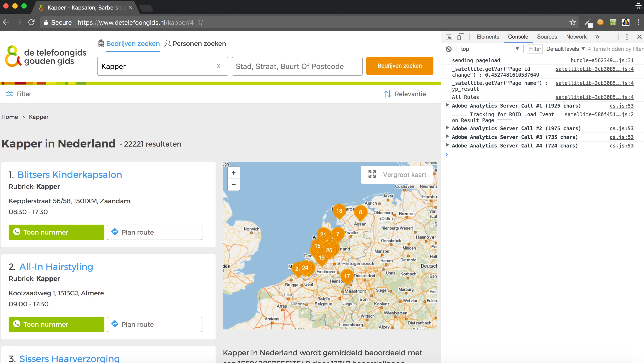Open the top context dropdown
The image size is (644, 363).
click(490, 49)
